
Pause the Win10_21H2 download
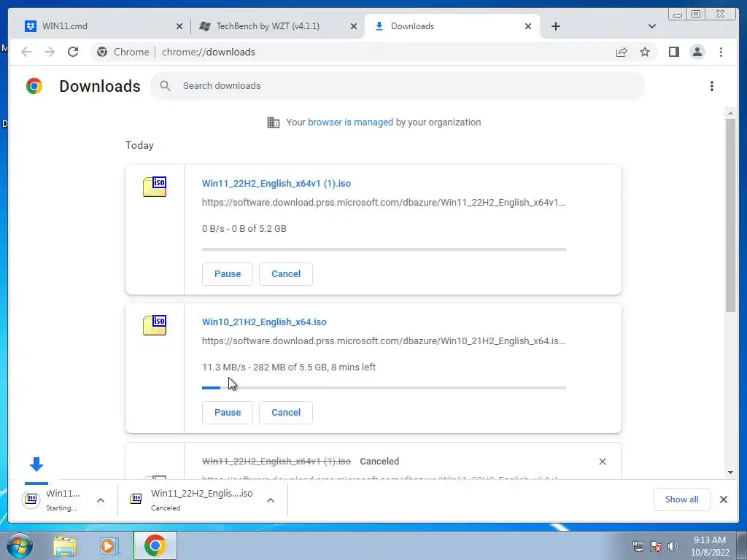[228, 413]
